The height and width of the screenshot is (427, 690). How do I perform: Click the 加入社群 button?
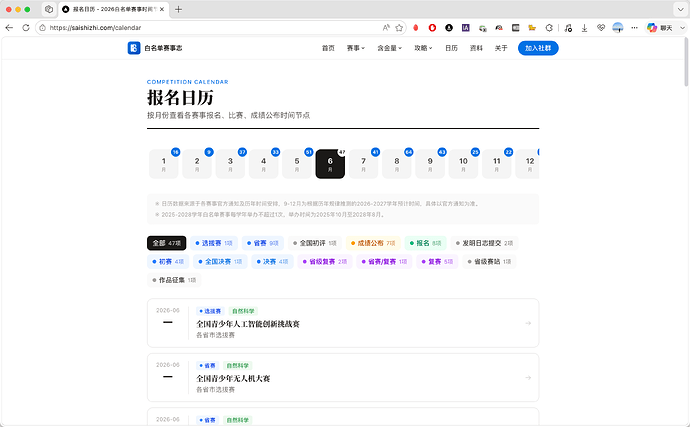point(538,48)
